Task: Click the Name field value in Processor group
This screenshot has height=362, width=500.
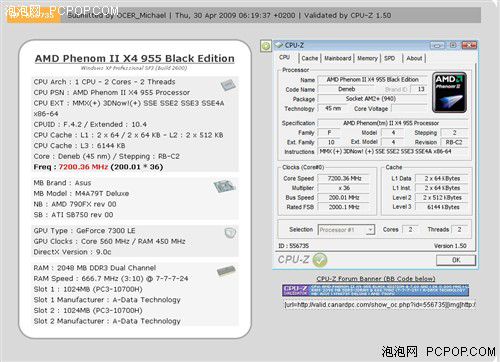Action: coord(372,80)
